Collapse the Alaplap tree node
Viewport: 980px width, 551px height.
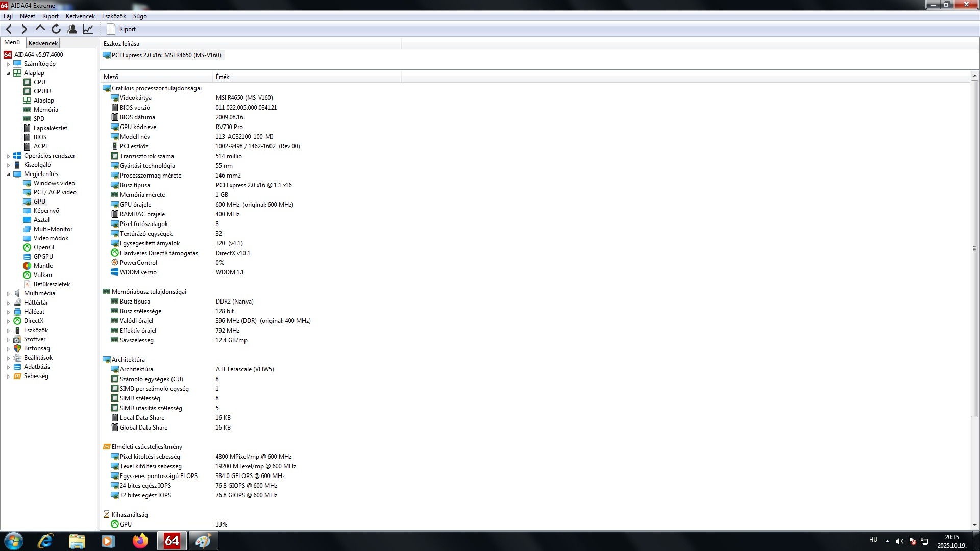[x=8, y=73]
